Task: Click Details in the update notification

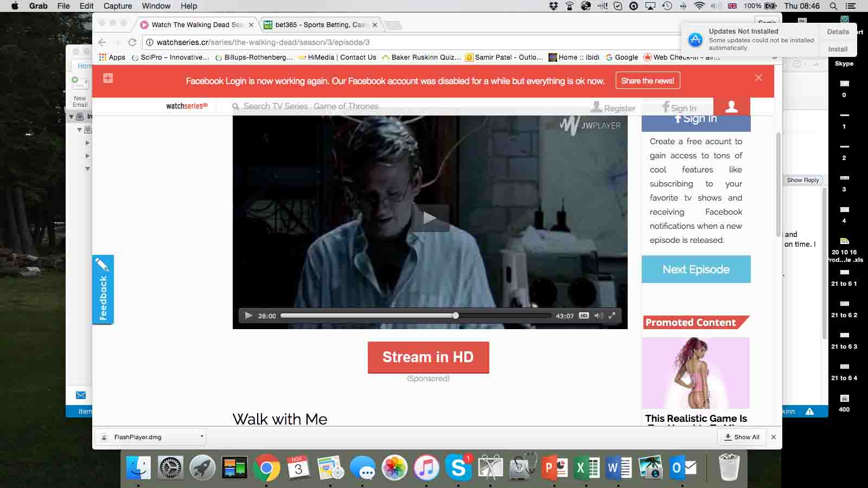Action: (838, 32)
